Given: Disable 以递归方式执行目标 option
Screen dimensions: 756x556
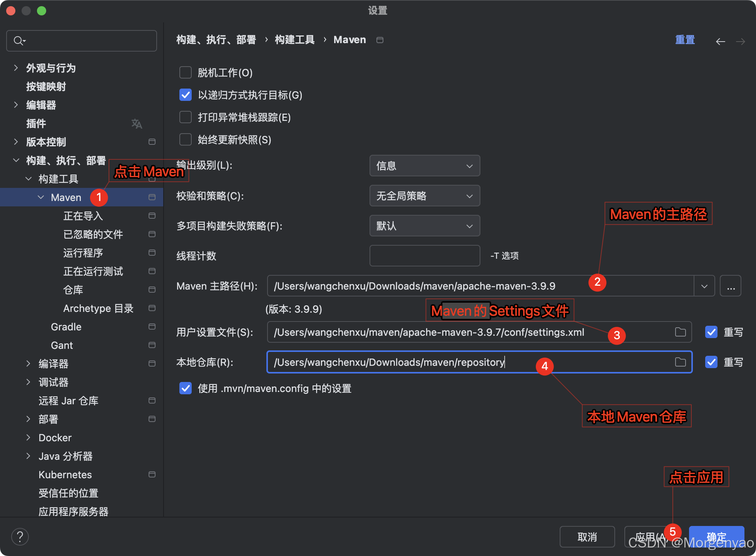Looking at the screenshot, I should [x=185, y=95].
